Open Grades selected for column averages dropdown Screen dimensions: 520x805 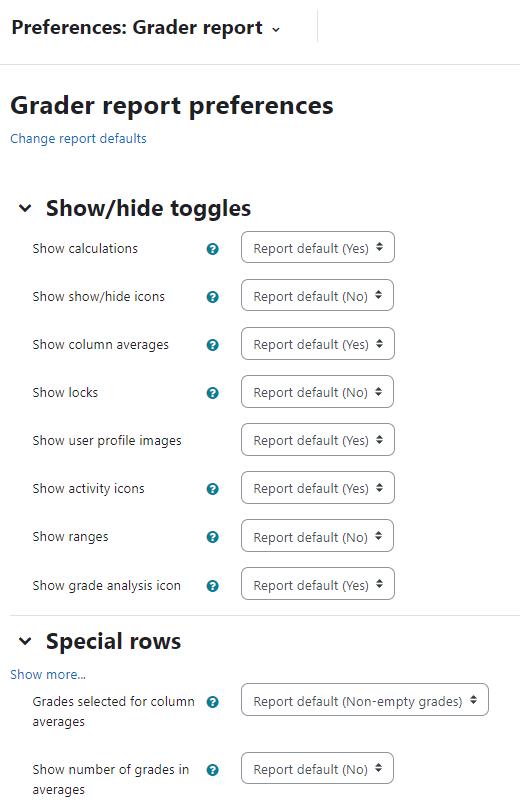365,699
